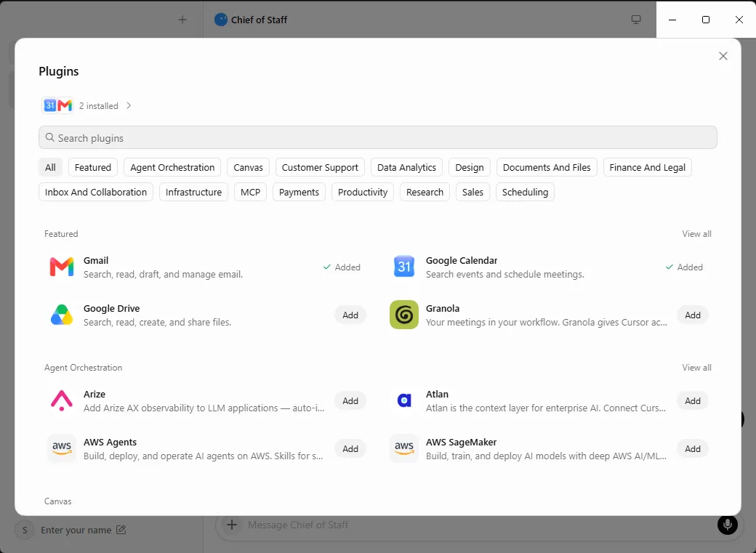Filter by Inbox And Collaboration
The height and width of the screenshot is (553, 756).
point(96,192)
